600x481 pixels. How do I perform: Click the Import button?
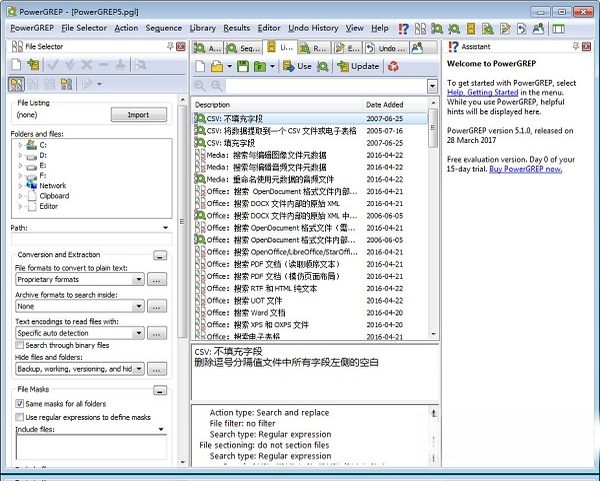(139, 115)
